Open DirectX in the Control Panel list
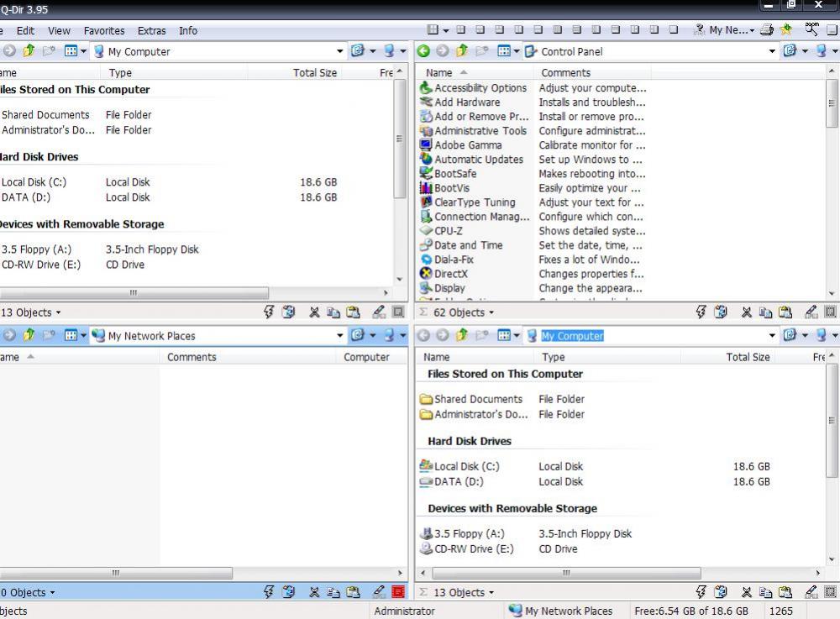The height and width of the screenshot is (619, 840). (451, 274)
